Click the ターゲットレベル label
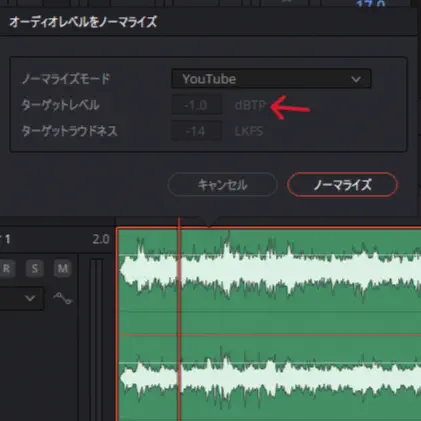421x421 pixels. 60,105
